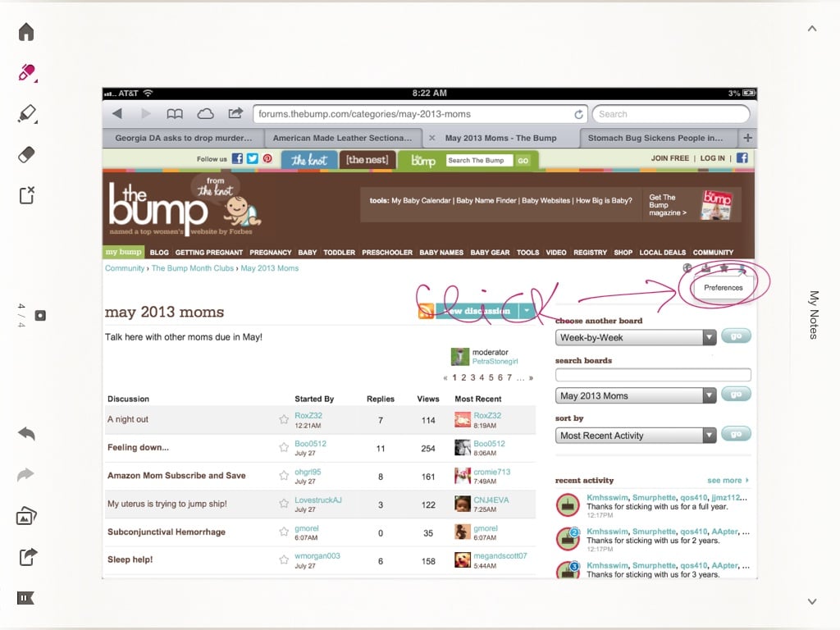Reload the page via refresh icon
Viewport: 840px width, 630px height.
coord(578,114)
